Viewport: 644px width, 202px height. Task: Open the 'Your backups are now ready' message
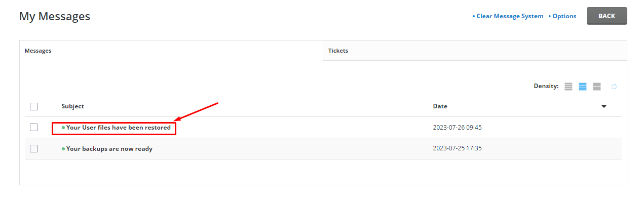(x=109, y=149)
